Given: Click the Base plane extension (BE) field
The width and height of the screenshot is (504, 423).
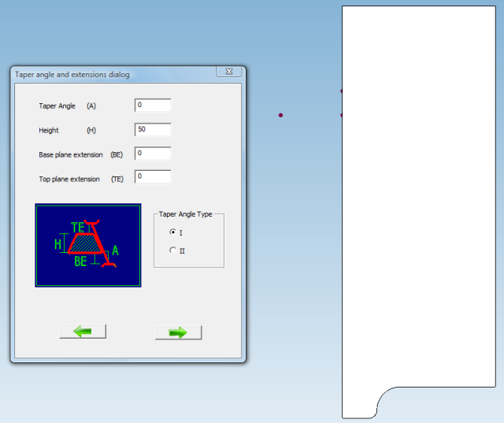Looking at the screenshot, I should tap(153, 154).
